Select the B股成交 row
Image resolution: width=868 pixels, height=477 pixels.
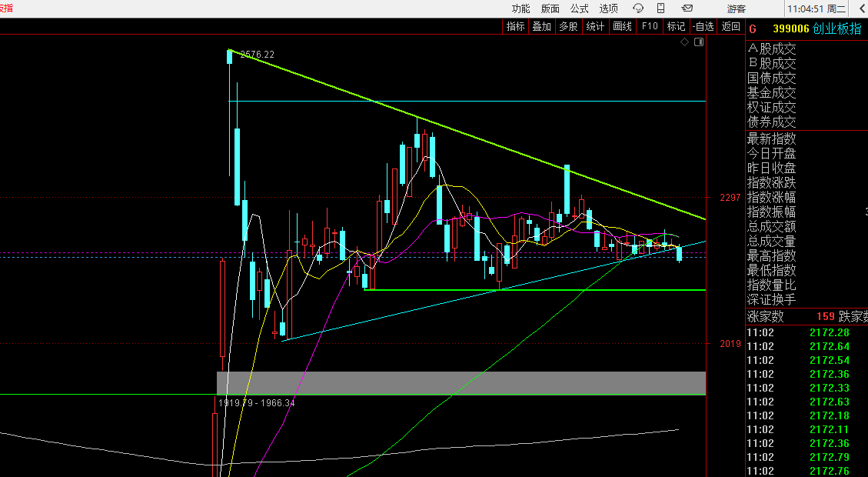[772, 63]
